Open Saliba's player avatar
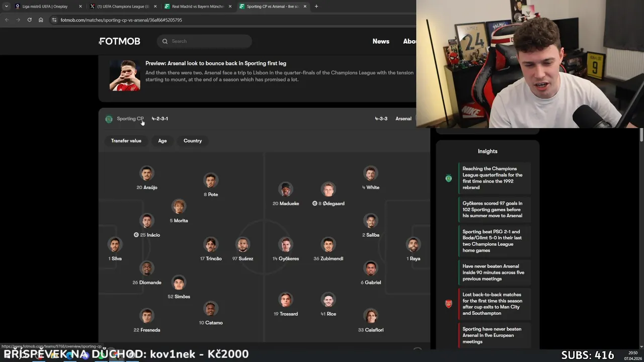Viewport: 644px width, 362px height. (371, 221)
